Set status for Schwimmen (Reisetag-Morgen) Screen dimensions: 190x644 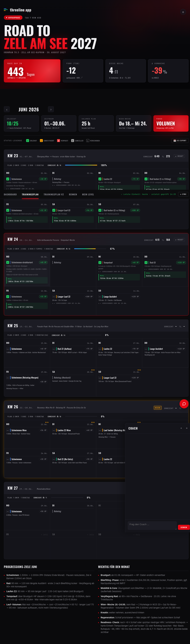point(8,378)
